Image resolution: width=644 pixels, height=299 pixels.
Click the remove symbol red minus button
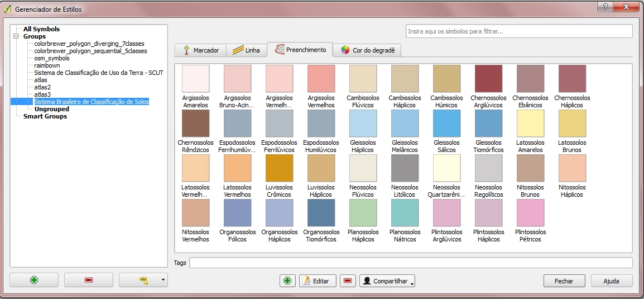pos(348,281)
